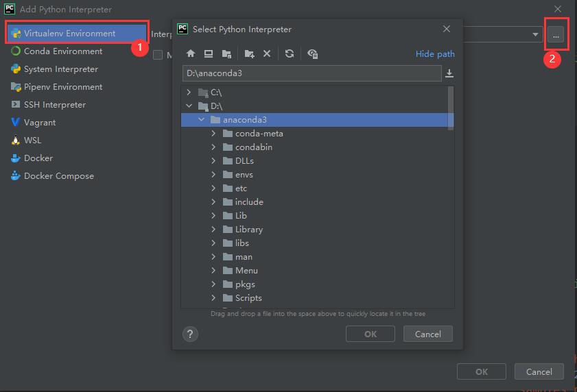
Task: Select Docker Compose interpreter type
Action: (52, 175)
